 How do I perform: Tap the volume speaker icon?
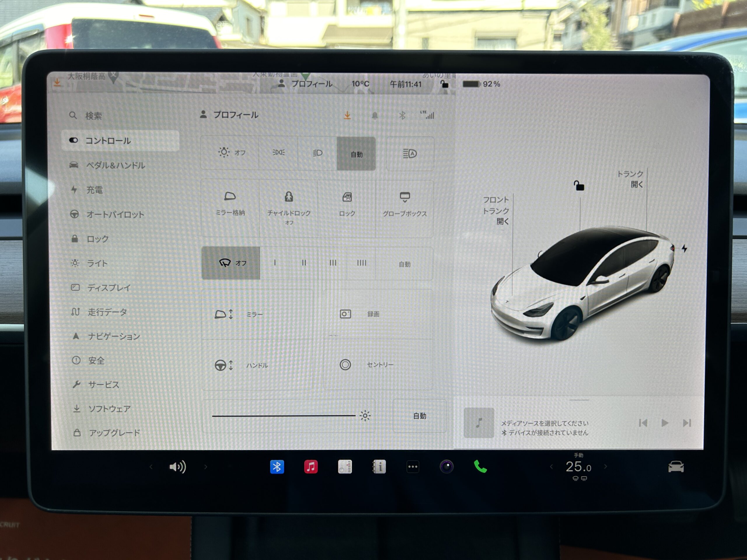(x=178, y=467)
